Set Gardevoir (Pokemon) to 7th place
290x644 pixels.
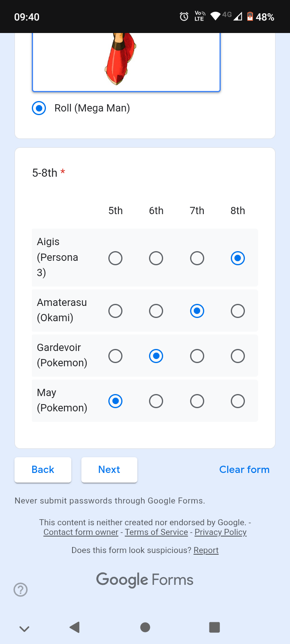point(197,356)
